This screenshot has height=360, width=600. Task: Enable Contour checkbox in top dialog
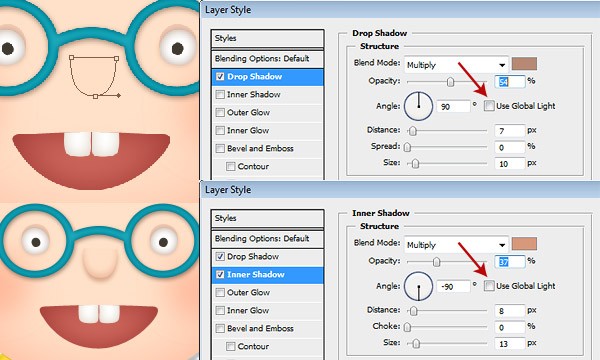click(230, 166)
